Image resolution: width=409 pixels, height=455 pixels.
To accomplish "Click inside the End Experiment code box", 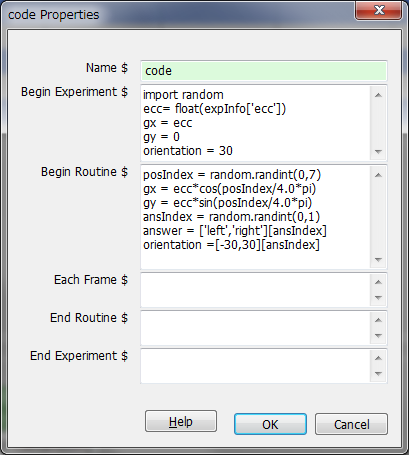I will coord(256,366).
